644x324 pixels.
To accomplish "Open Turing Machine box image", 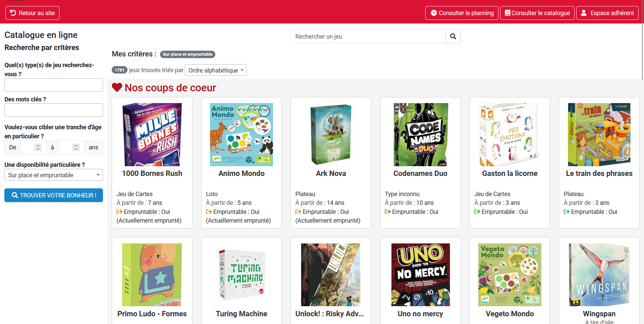I will click(241, 275).
